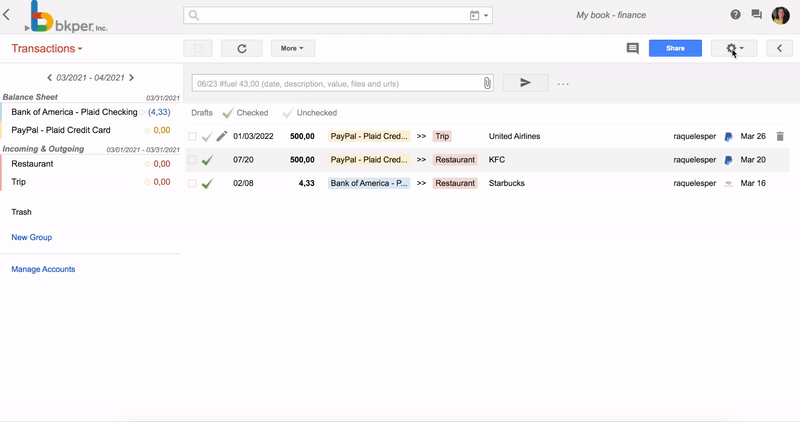Click the United Airlines description text
Screen dimensions: 800x422
click(x=514, y=136)
